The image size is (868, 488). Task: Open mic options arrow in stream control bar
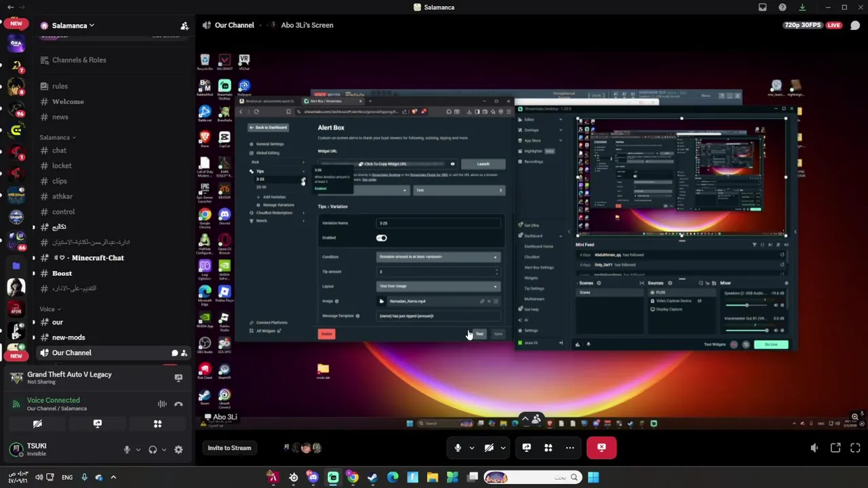(471, 448)
